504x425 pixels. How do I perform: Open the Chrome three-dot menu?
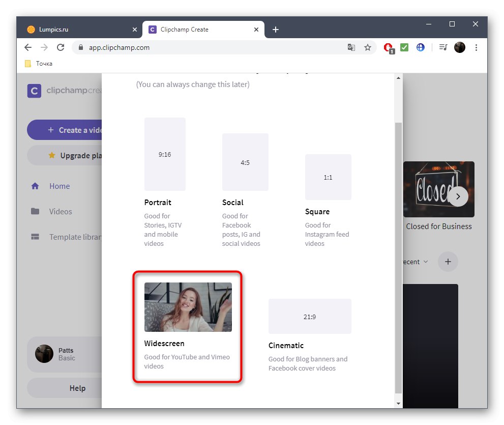(476, 47)
